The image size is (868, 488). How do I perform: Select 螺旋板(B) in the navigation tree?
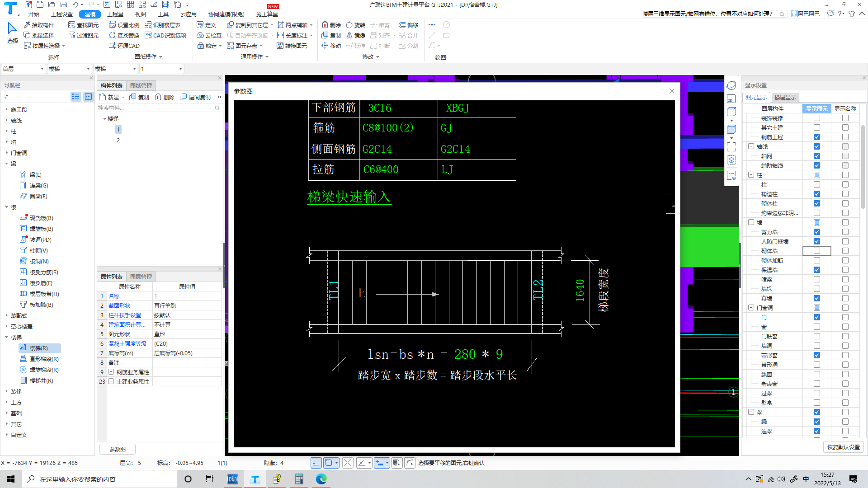pos(37,229)
